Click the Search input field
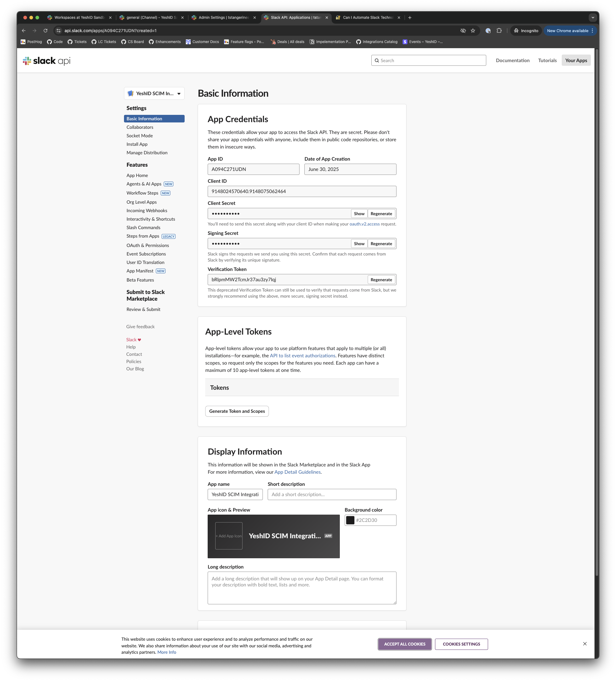 tap(428, 61)
